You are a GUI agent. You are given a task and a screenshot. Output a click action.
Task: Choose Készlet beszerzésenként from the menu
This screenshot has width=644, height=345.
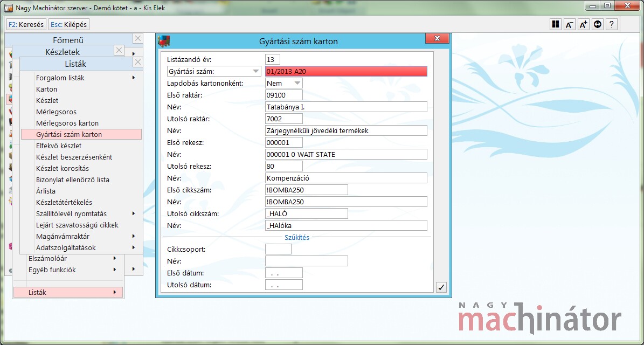(x=74, y=157)
